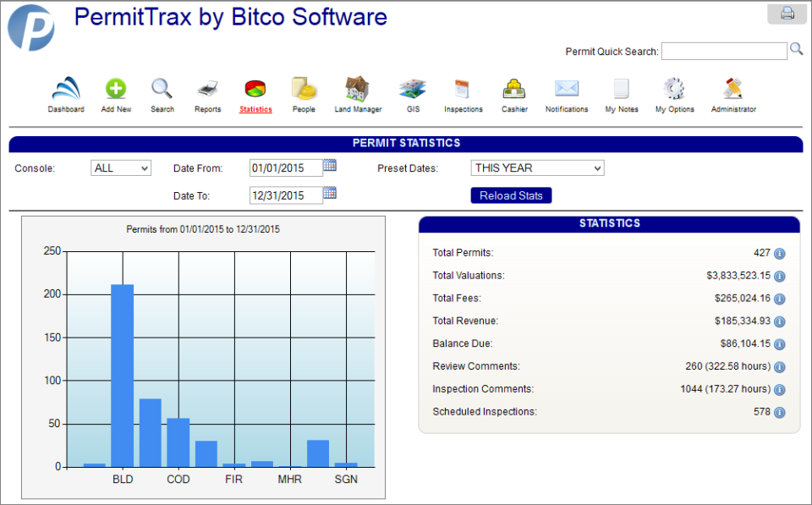Open My Options gear icon
Screen dimensions: 812x505
674,89
